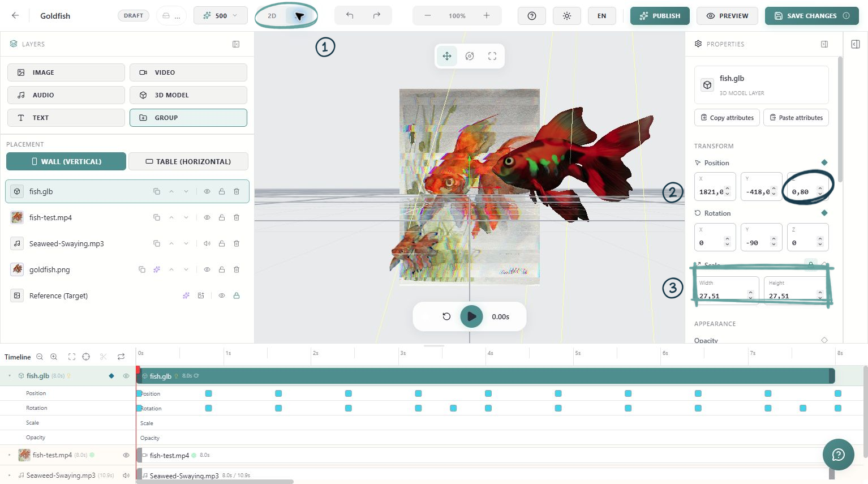
Task: Toggle loop in the timeline toolbar
Action: (121, 357)
